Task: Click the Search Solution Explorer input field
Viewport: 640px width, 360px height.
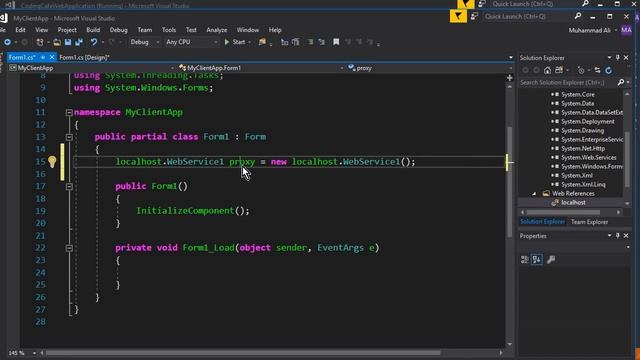Action: [567, 82]
